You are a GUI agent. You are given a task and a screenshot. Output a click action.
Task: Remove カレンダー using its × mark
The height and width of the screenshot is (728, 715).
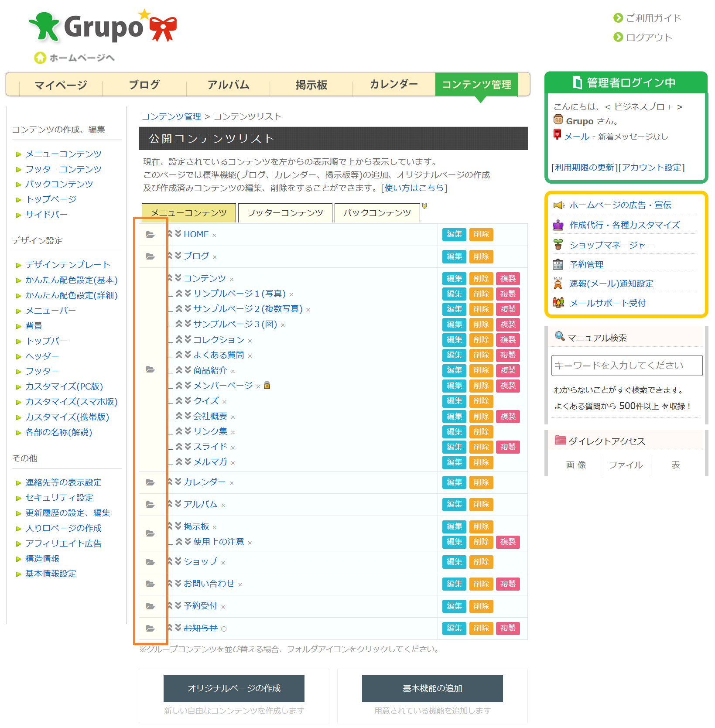click(231, 482)
